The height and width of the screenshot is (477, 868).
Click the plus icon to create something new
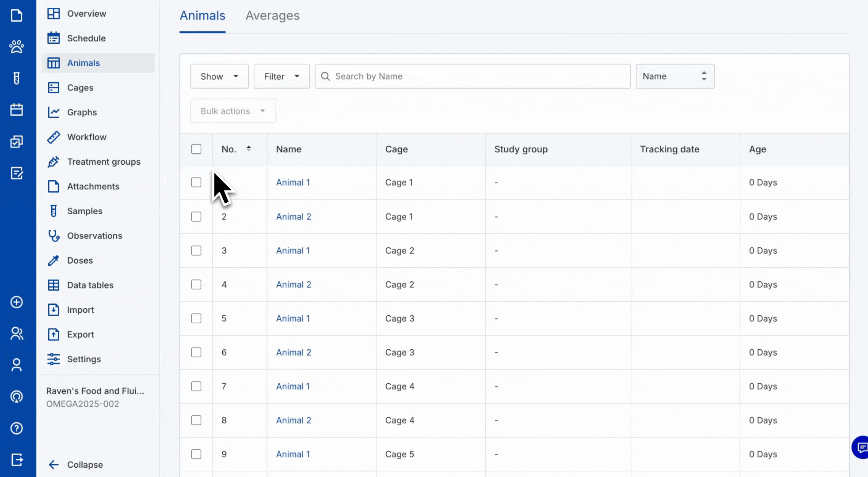17,303
